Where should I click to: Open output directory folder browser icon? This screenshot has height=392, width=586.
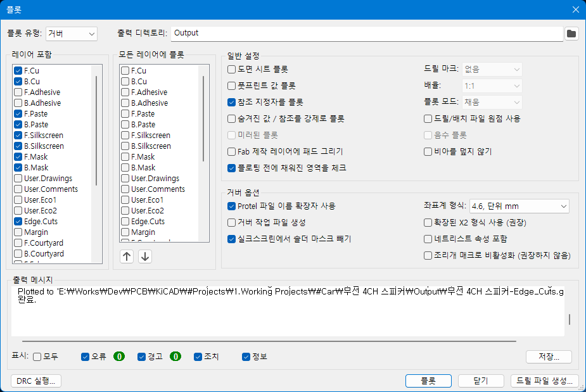pos(571,34)
